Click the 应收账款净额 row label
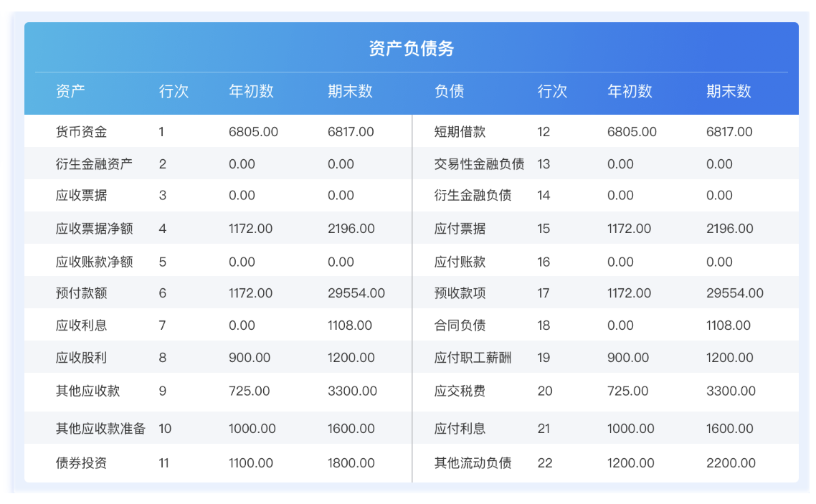 point(94,262)
